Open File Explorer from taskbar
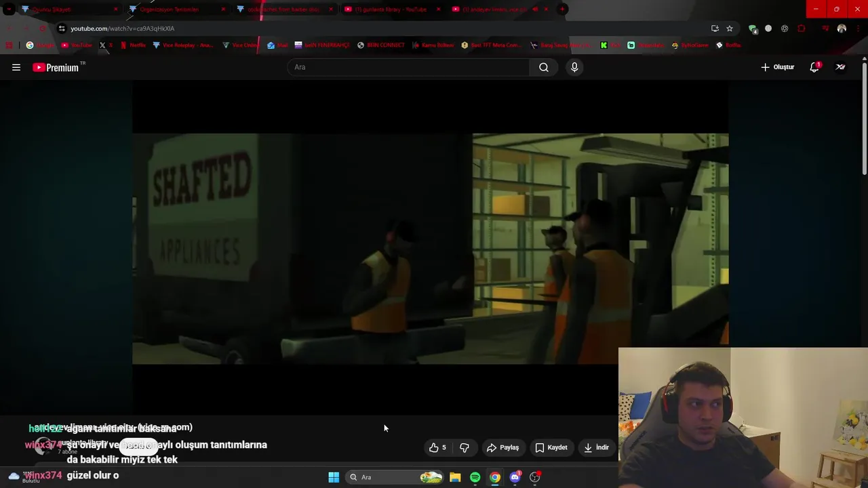 [x=455, y=477]
